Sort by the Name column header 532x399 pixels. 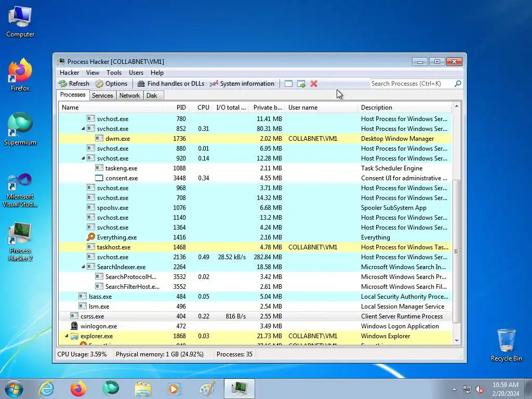111,107
